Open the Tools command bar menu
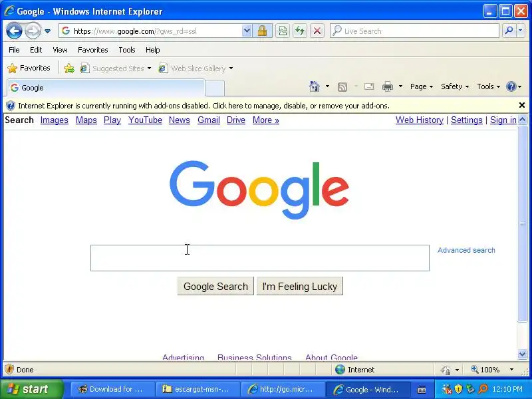 (489, 86)
